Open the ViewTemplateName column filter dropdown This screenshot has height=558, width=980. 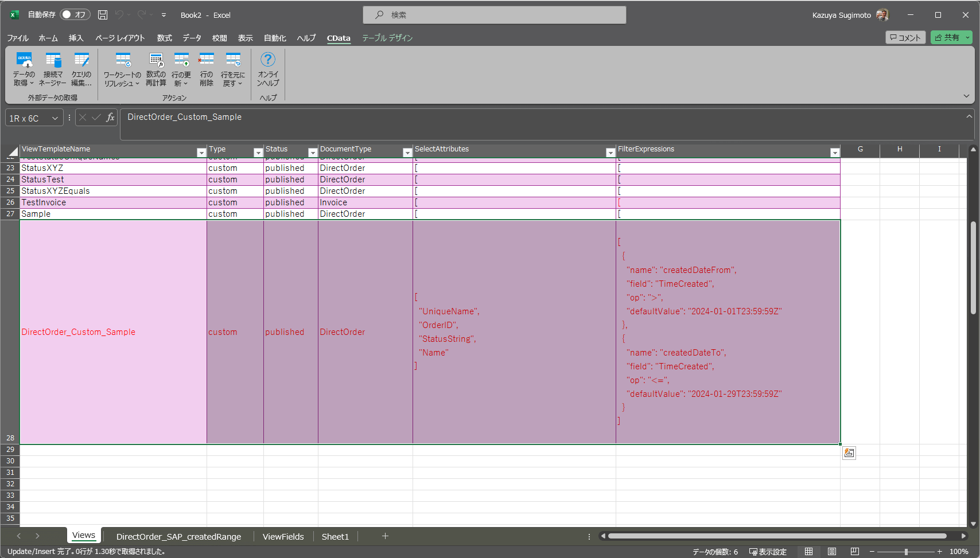(x=201, y=153)
